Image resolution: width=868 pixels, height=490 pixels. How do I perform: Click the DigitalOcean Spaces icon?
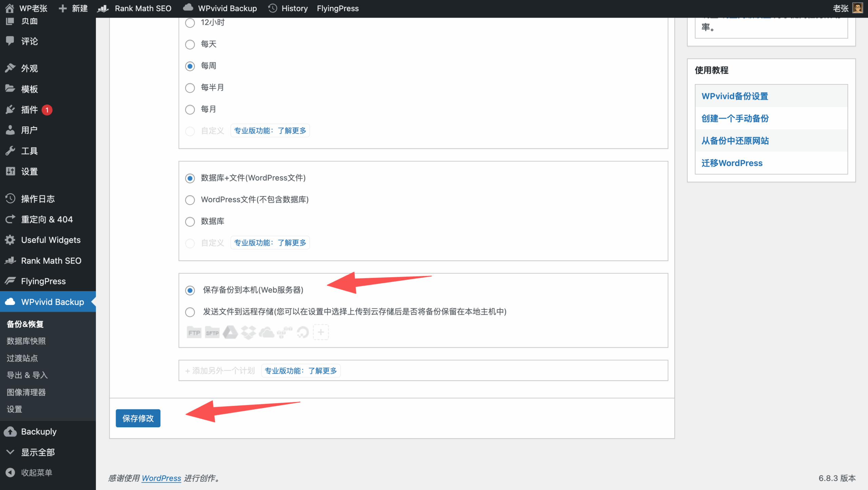[x=302, y=332]
